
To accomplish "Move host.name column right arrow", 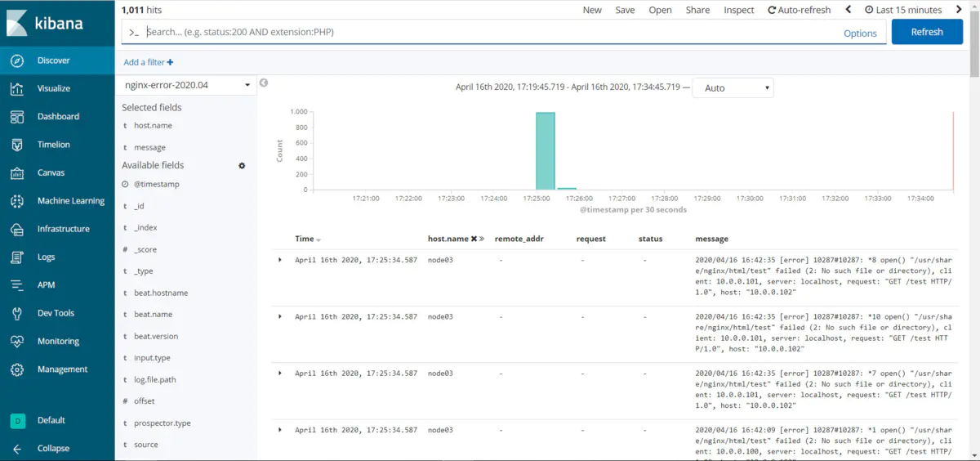I will coord(482,239).
